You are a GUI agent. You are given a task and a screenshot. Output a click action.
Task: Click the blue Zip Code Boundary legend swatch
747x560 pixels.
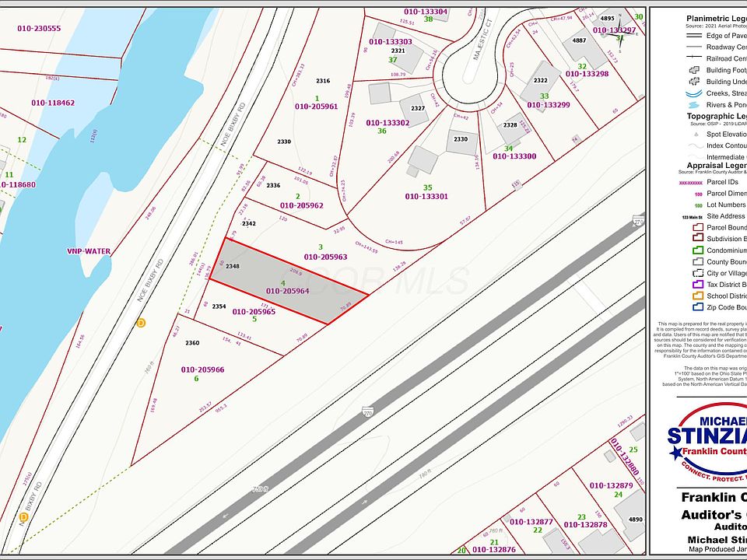(697, 308)
